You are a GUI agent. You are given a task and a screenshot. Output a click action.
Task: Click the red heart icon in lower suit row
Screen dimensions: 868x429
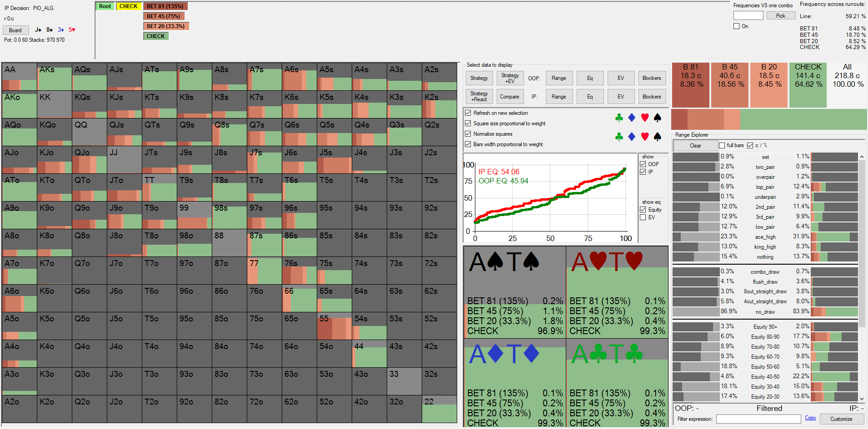pyautogui.click(x=644, y=137)
